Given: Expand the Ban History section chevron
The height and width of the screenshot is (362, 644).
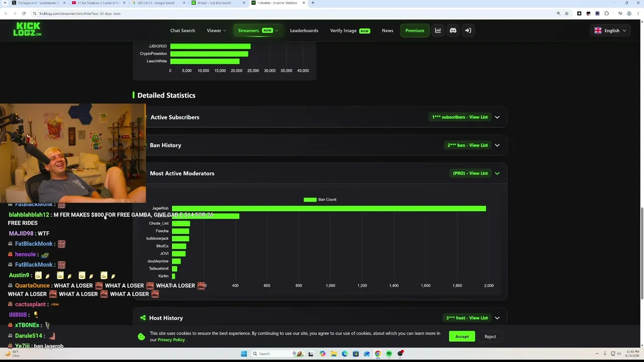Looking at the screenshot, I should coord(497,145).
